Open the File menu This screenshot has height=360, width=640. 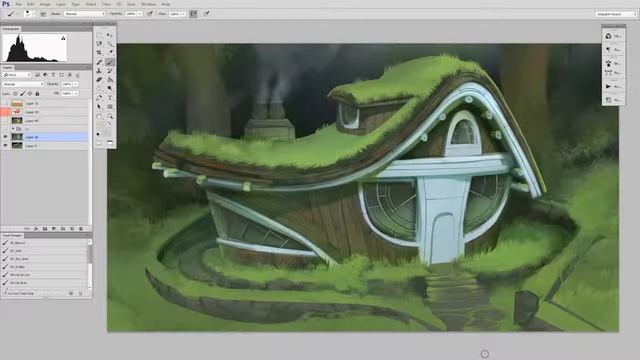[x=19, y=4]
